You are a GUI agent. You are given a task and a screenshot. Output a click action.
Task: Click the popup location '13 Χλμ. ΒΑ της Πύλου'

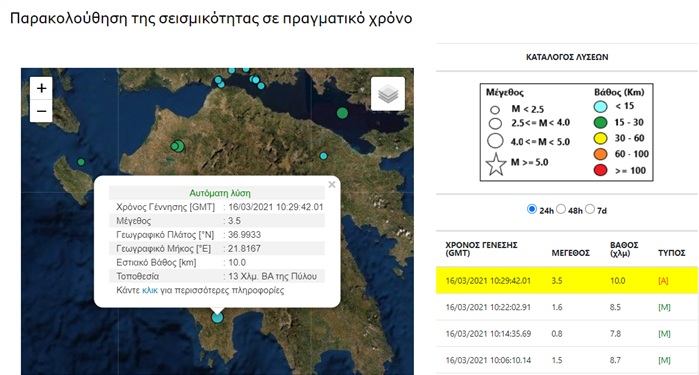coord(272,276)
